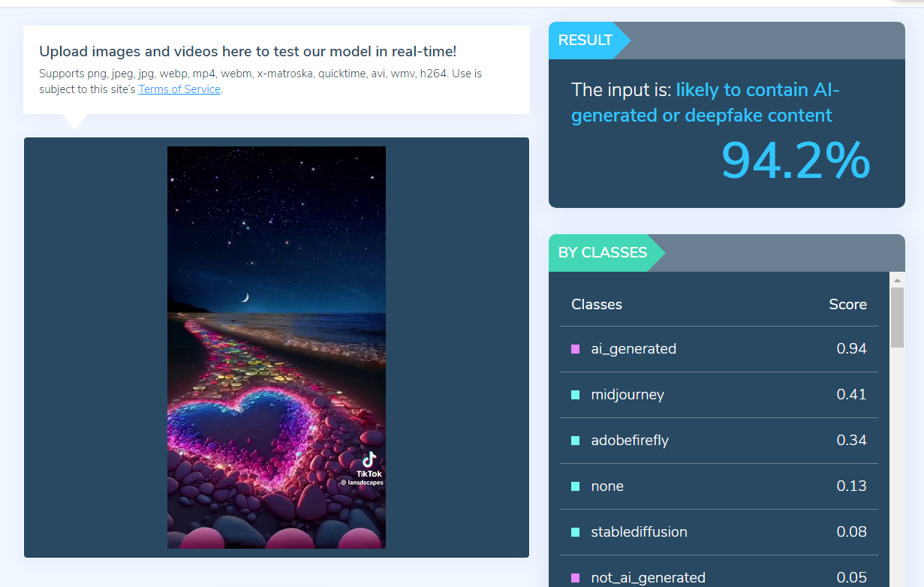
Task: Select the BY CLASSES panel header tab
Action: click(603, 253)
